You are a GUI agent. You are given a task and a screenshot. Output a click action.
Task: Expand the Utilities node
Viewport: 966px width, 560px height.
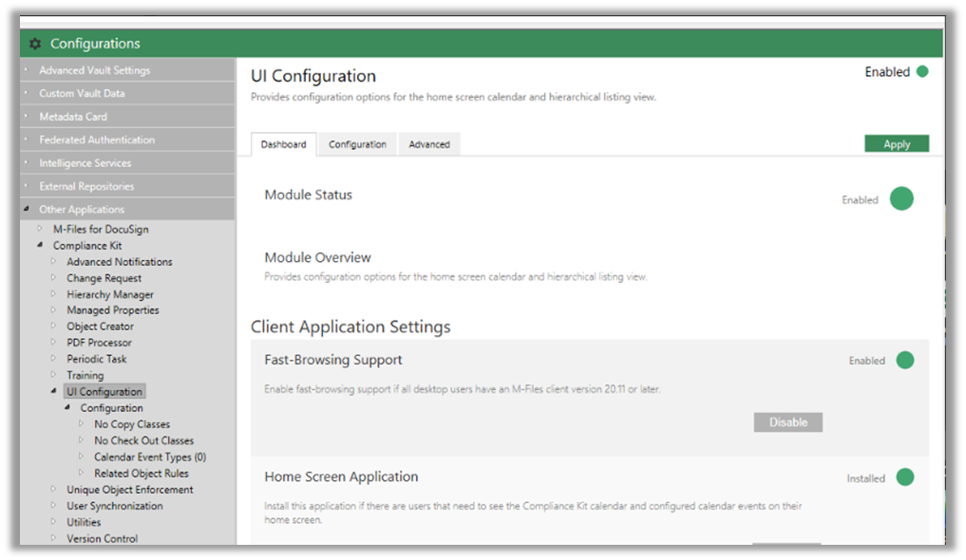coord(53,521)
